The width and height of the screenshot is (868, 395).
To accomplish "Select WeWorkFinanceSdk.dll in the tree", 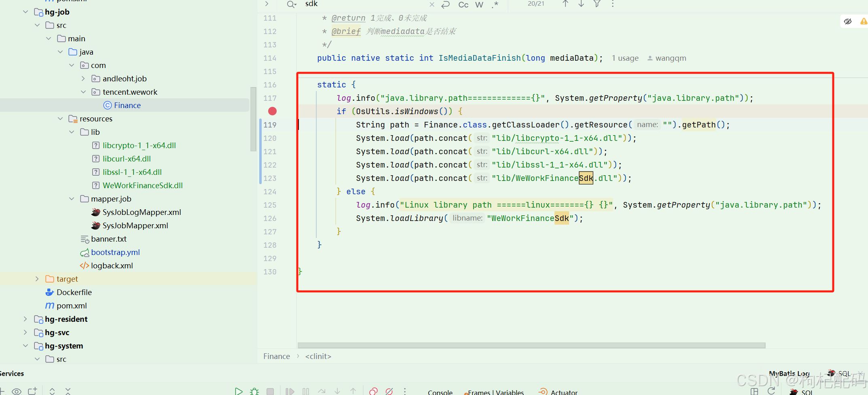I will click(x=142, y=185).
